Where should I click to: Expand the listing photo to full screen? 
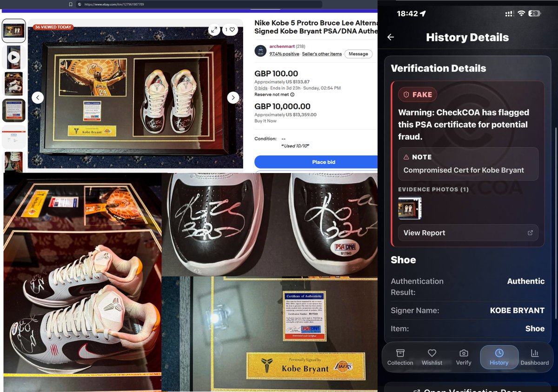point(214,30)
